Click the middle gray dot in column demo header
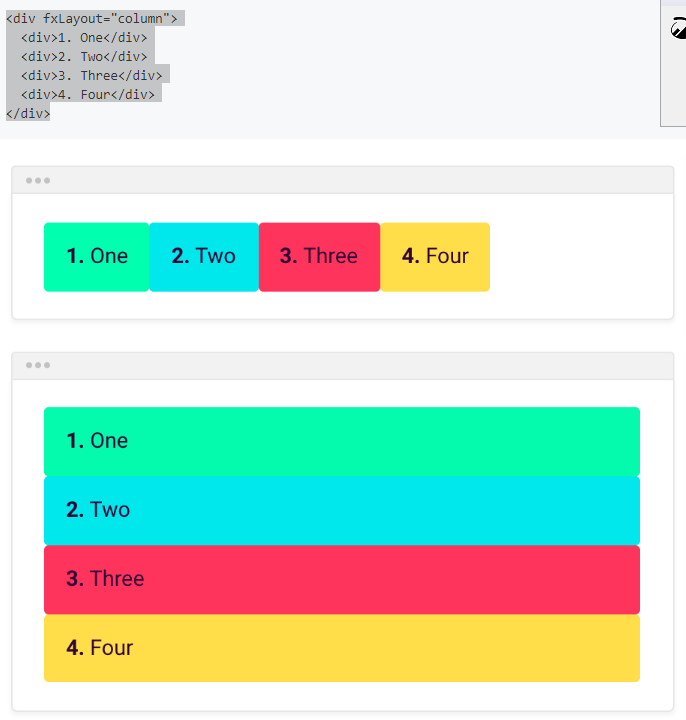The image size is (686, 720). pyautogui.click(x=38, y=365)
